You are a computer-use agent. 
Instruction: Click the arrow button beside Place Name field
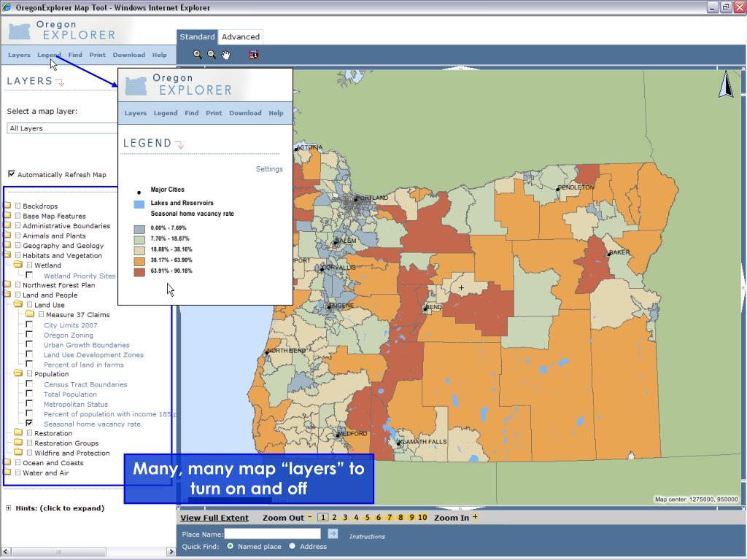tap(333, 534)
